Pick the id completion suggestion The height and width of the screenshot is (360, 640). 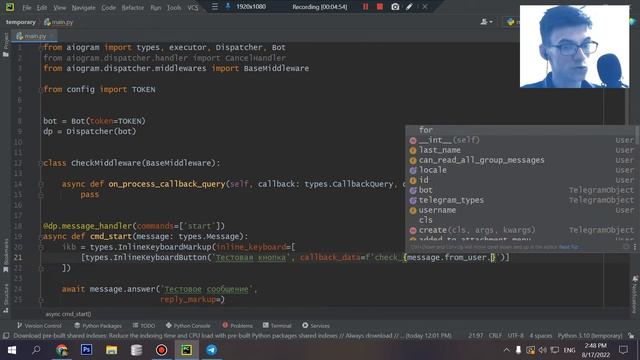(x=521, y=180)
